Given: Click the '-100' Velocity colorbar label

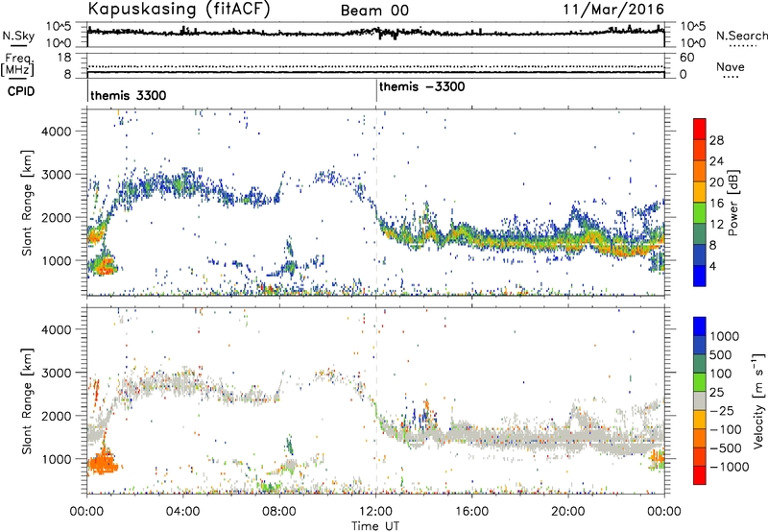Looking at the screenshot, I should pyautogui.click(x=725, y=429).
